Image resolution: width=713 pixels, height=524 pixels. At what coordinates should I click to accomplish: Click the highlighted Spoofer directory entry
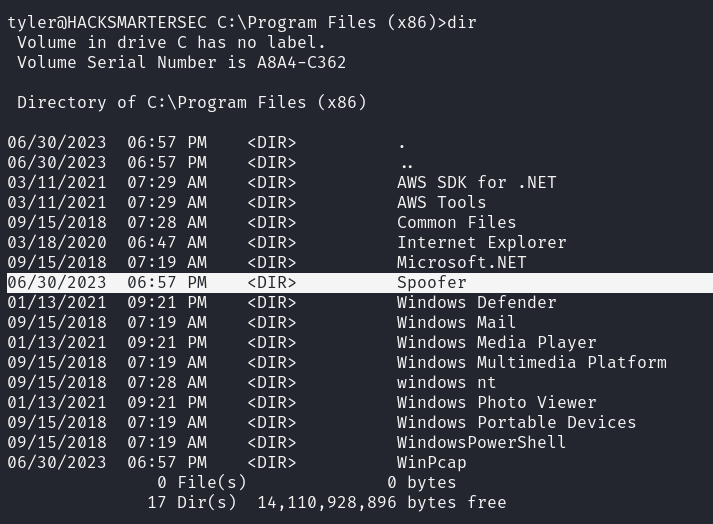(x=431, y=282)
